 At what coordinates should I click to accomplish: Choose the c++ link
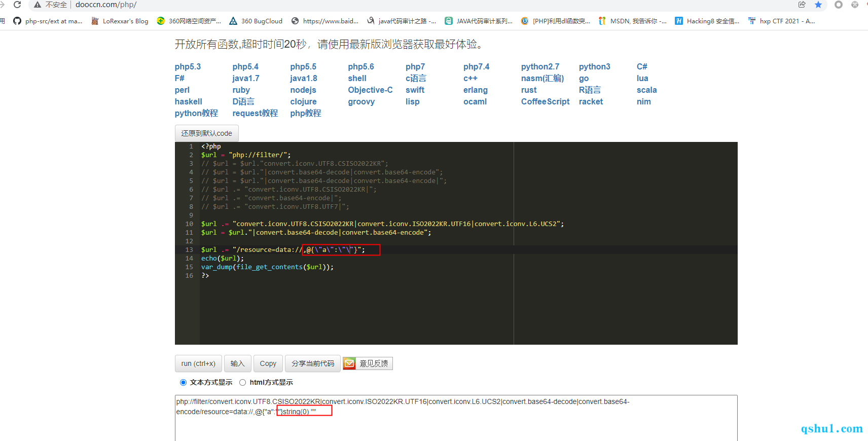[x=471, y=78]
